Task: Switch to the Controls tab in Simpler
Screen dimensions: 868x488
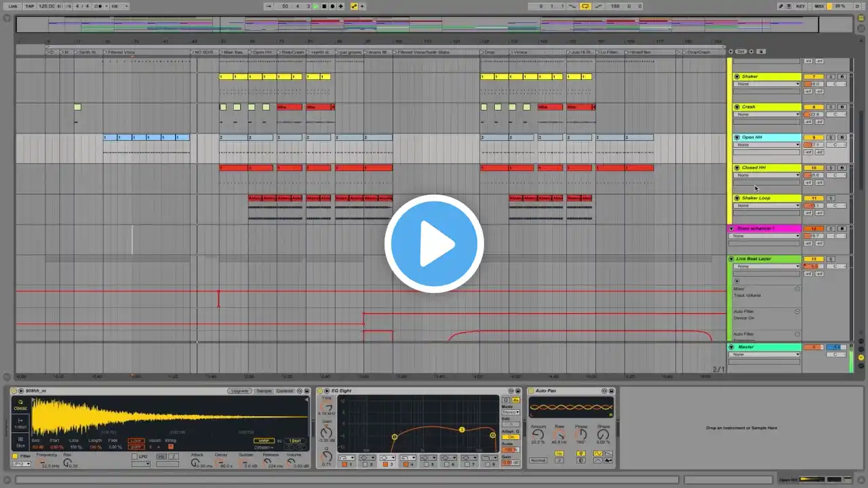Action: (285, 391)
